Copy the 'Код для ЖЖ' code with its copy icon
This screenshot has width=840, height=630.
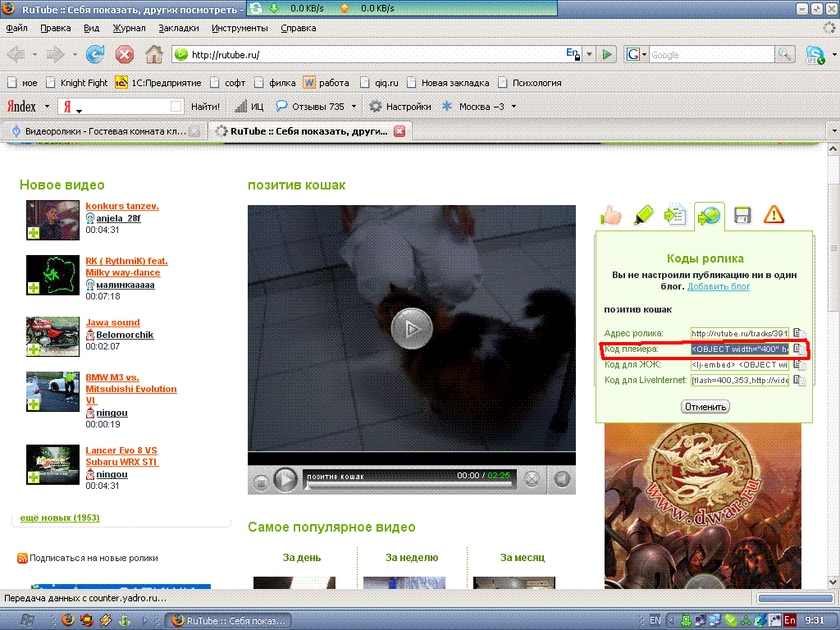click(799, 364)
